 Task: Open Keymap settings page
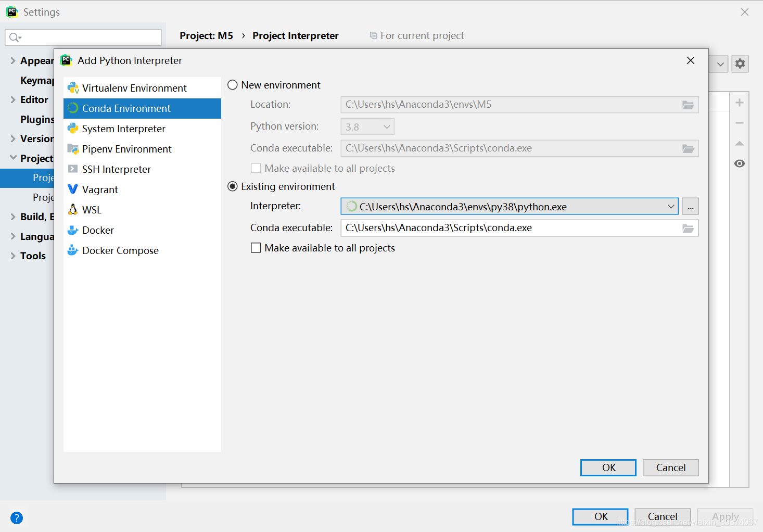coord(37,80)
